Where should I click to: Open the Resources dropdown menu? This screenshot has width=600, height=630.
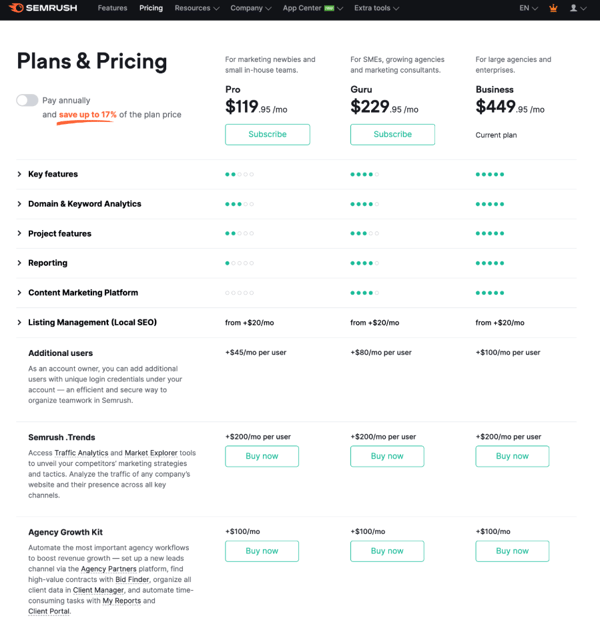point(196,8)
